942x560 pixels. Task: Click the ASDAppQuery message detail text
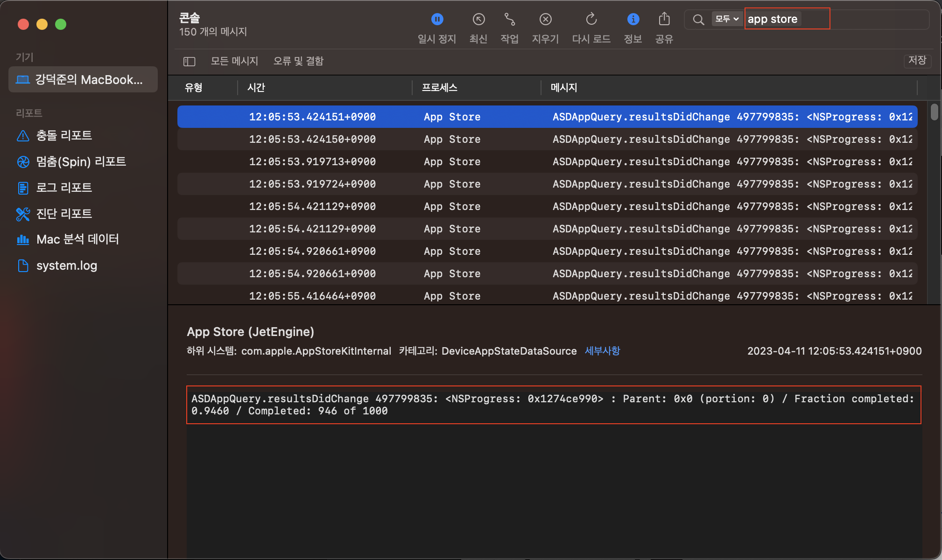[553, 405]
